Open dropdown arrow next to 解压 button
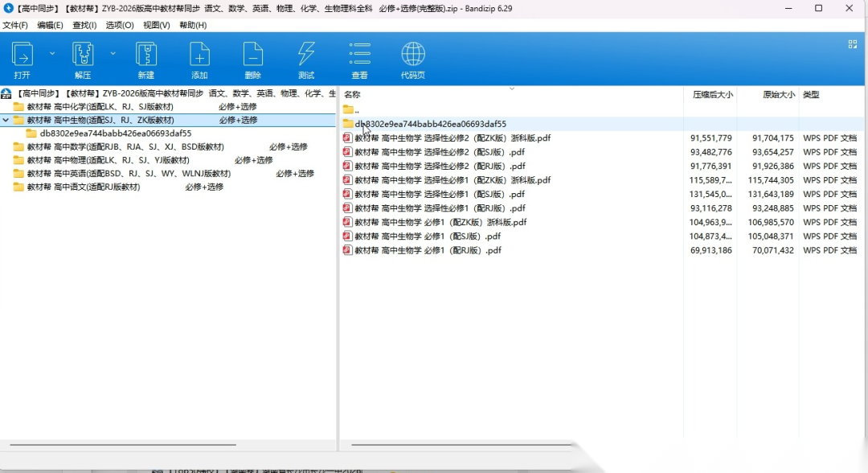 [x=113, y=53]
